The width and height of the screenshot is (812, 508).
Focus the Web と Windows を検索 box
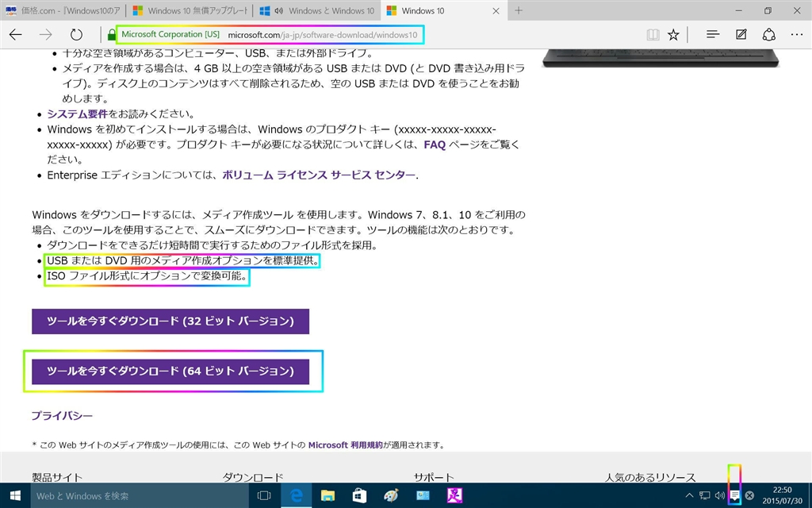point(140,495)
